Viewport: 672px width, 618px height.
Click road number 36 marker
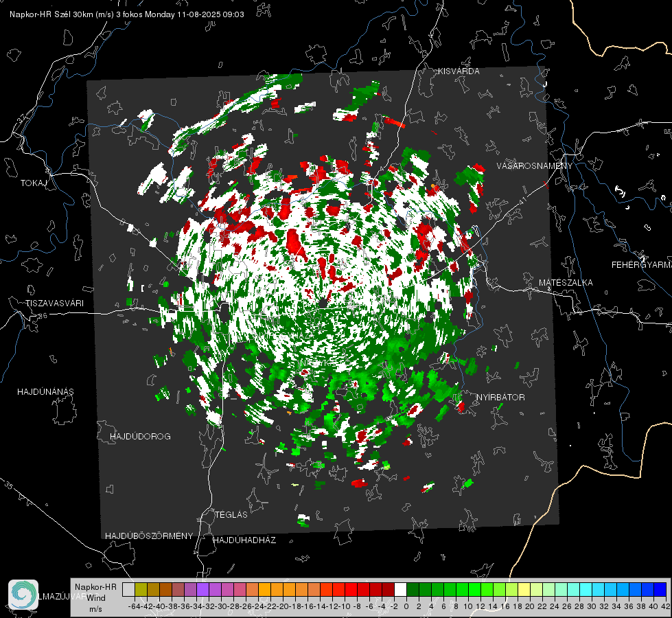(x=43, y=316)
